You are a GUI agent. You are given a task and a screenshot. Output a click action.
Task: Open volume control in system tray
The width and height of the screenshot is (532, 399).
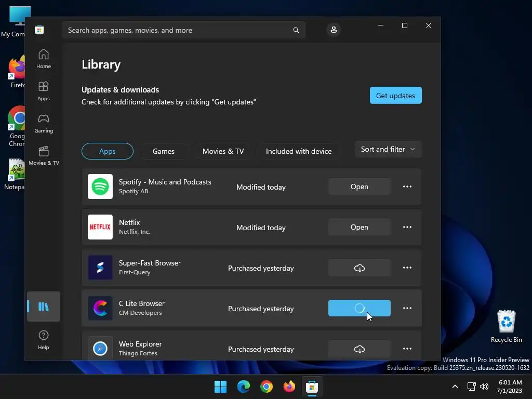coord(484,387)
